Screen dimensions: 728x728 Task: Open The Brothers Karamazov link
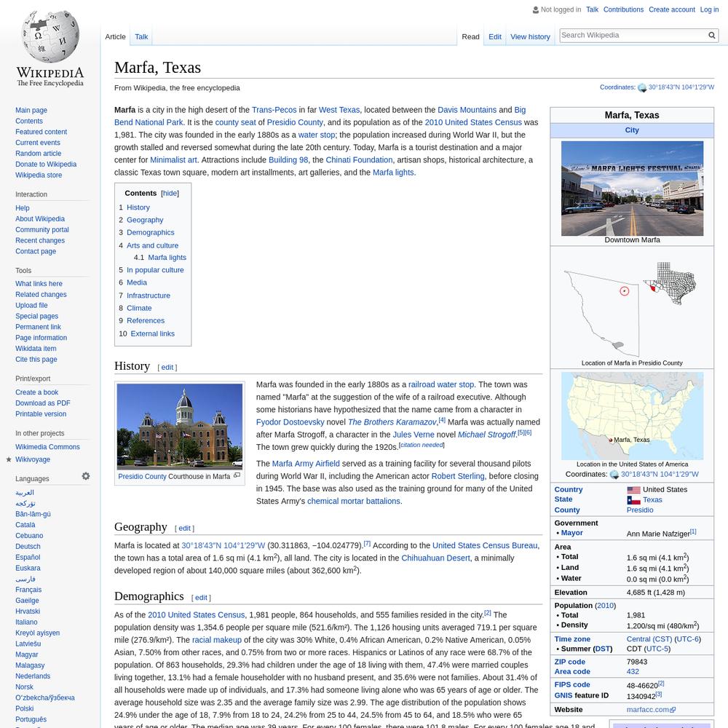coord(392,422)
